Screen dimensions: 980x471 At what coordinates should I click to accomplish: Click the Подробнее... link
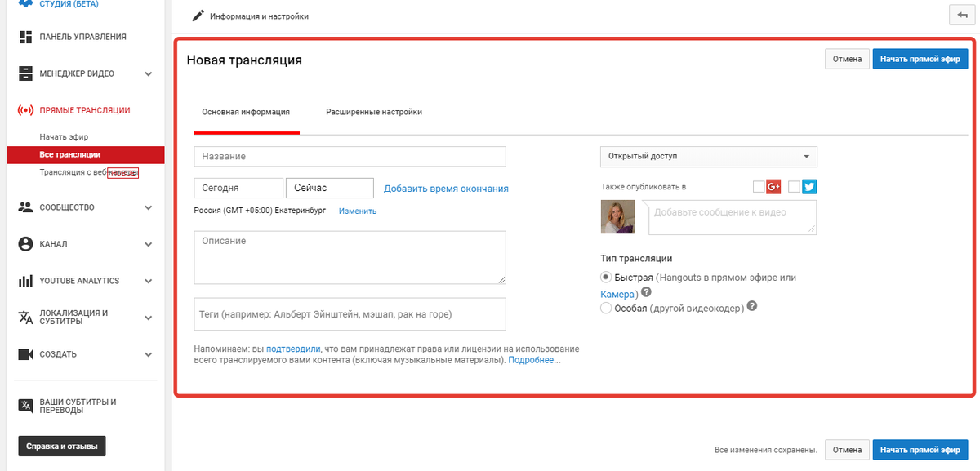tap(534, 360)
